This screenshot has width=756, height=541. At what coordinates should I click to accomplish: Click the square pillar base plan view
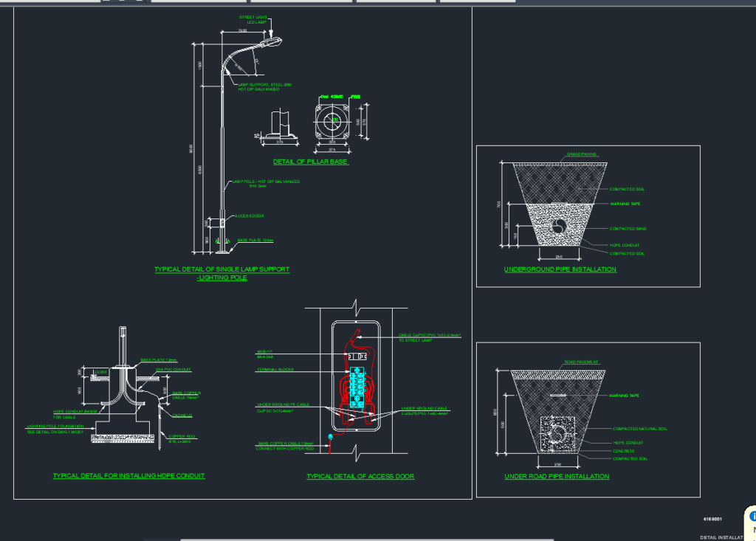336,121
